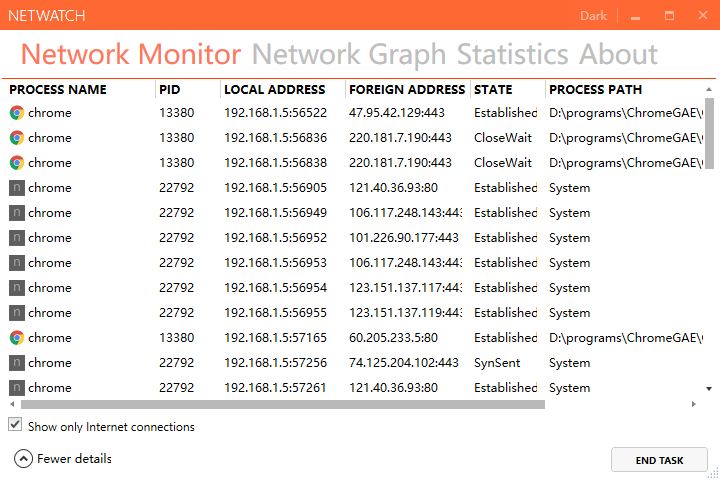The height and width of the screenshot is (480, 720).
Task: Toggle the Dark theme switch in title bar
Action: (x=593, y=16)
